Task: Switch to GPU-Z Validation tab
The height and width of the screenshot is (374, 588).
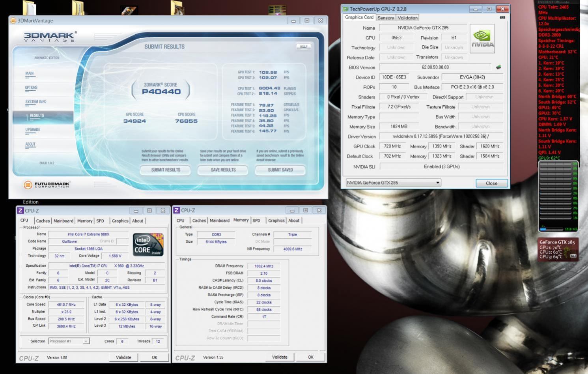Action: (x=407, y=18)
